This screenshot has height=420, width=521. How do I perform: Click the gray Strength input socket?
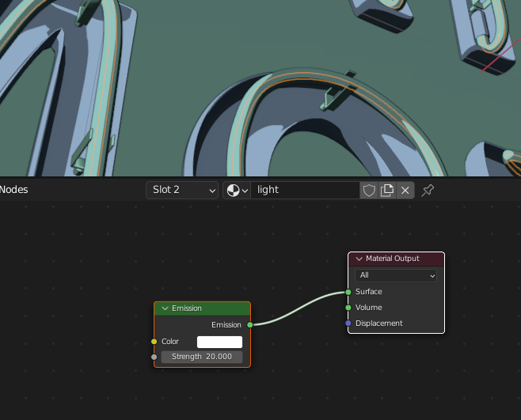(x=154, y=357)
